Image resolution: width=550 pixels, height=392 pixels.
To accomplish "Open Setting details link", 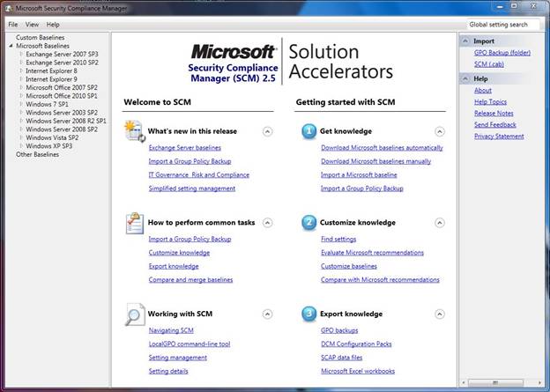I will [168, 372].
